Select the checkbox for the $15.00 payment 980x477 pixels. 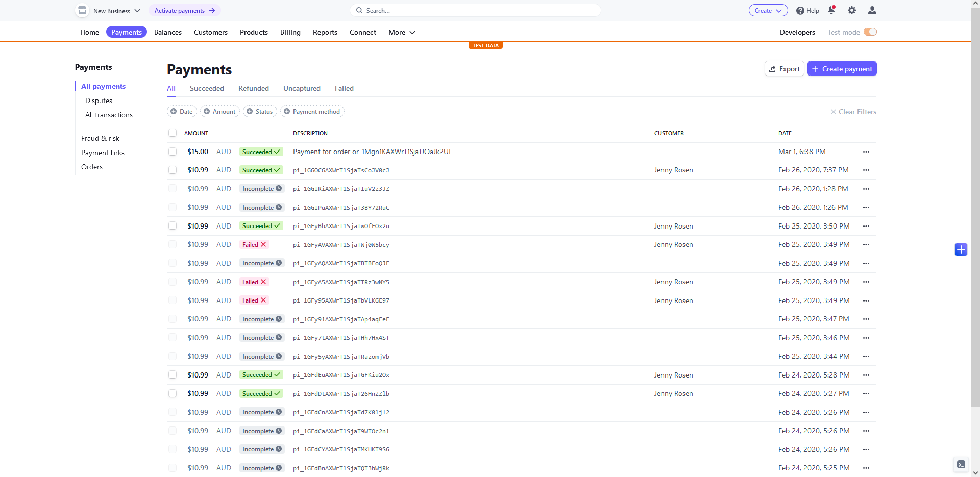pyautogui.click(x=173, y=152)
